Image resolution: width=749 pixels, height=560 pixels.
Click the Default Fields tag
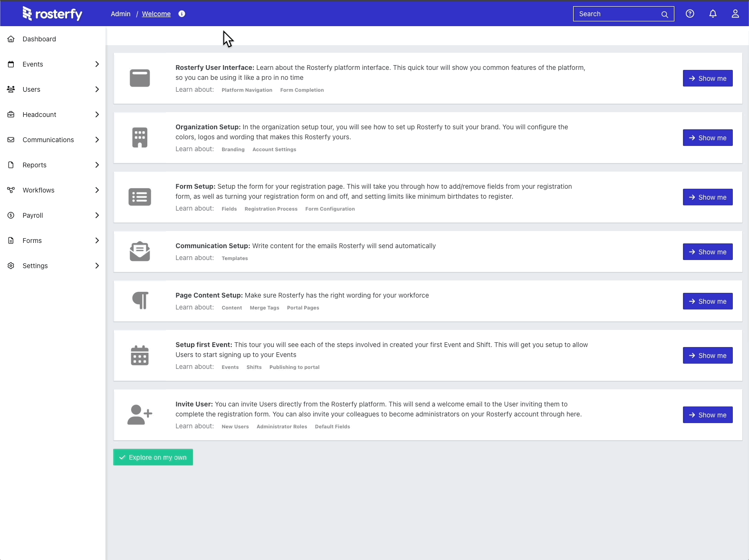333,426
